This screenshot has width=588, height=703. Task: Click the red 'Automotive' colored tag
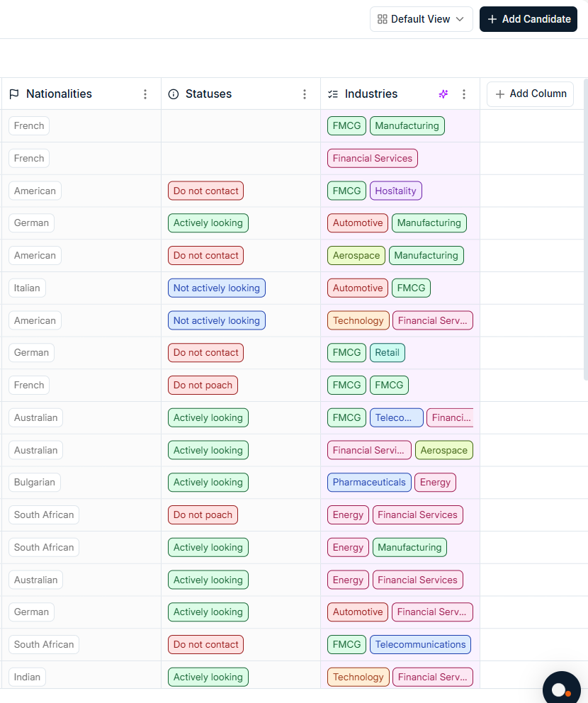coord(357,223)
